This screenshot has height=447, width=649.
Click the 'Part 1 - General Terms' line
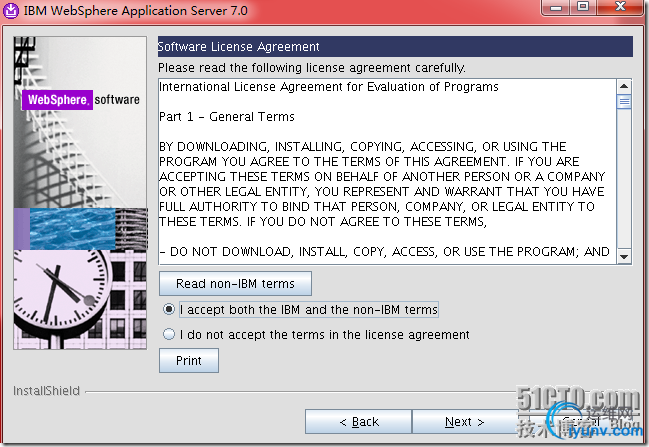(227, 117)
